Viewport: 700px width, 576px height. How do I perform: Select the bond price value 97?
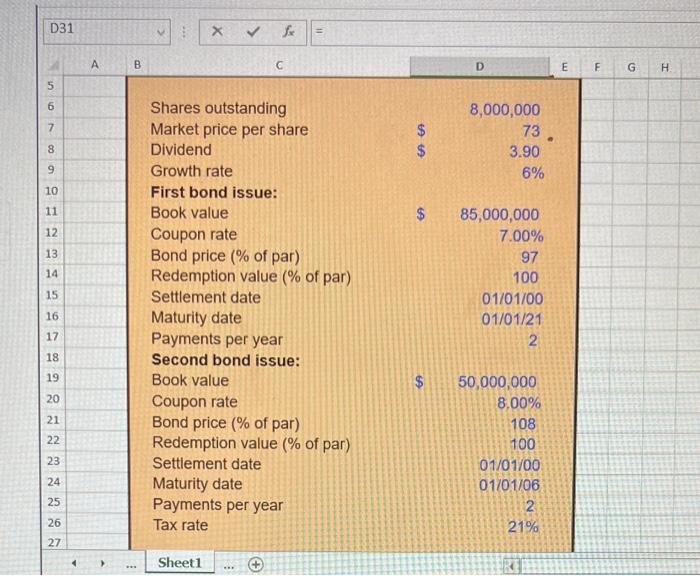[529, 257]
